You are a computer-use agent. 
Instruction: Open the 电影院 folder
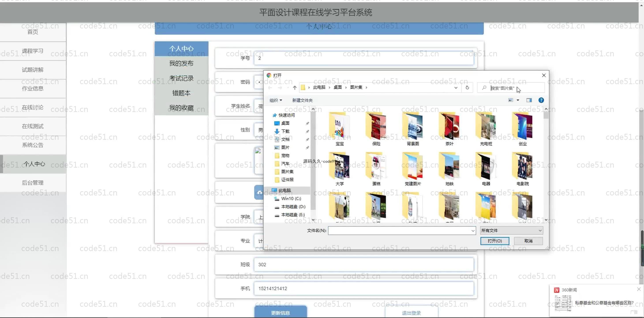(x=522, y=169)
